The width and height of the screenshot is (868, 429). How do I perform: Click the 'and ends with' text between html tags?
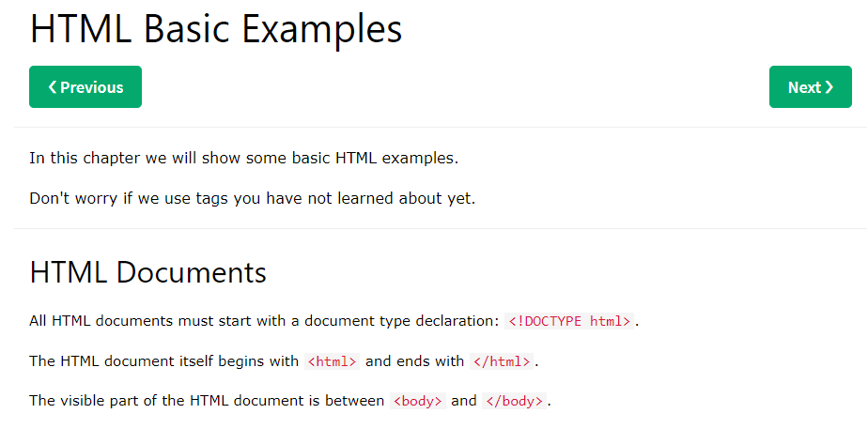pyautogui.click(x=414, y=361)
